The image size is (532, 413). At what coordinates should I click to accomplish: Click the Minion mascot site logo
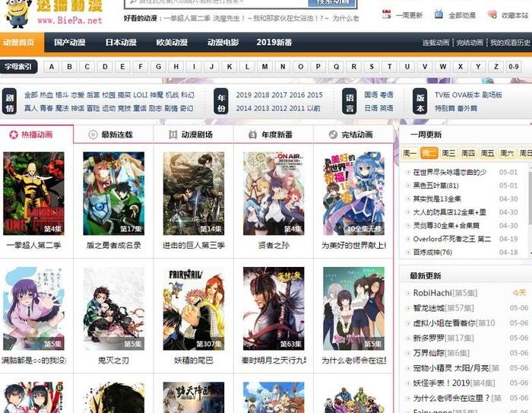(17, 14)
